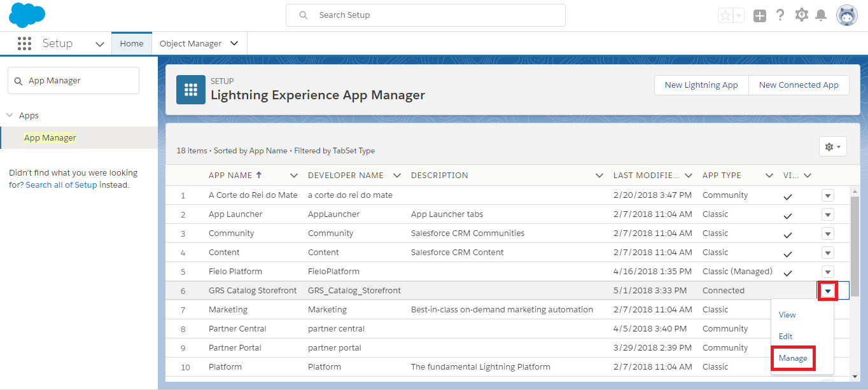Choose Edit from the row menu
Image resolution: width=868 pixels, height=390 pixels.
point(786,337)
